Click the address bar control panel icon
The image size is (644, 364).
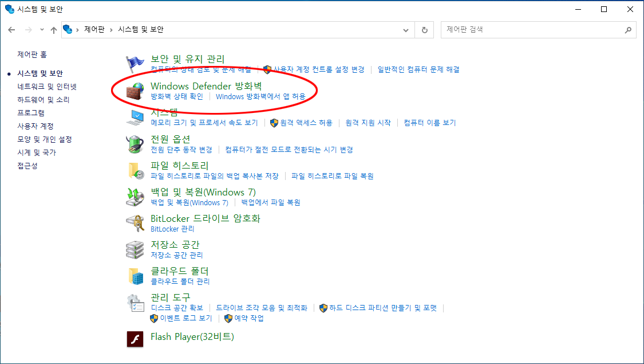(x=68, y=30)
